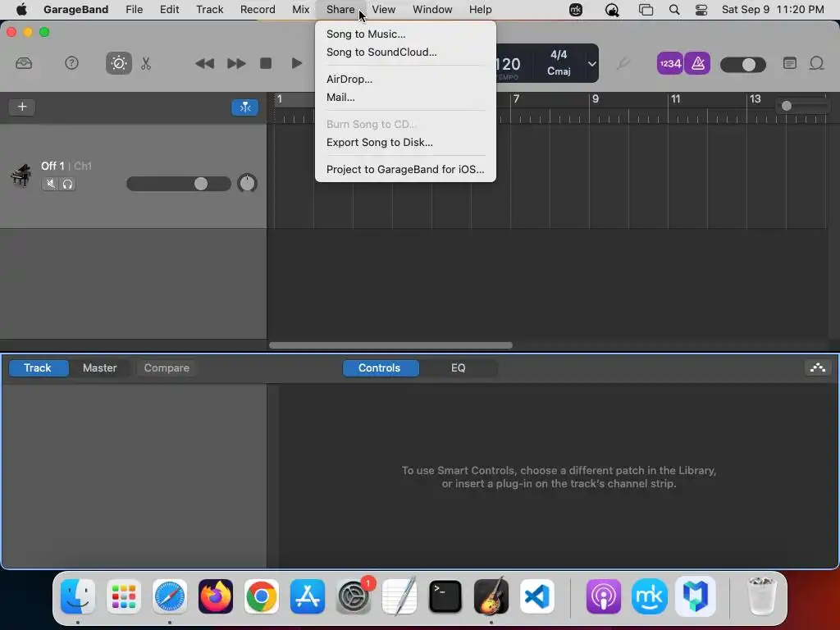Image resolution: width=840 pixels, height=630 pixels.
Task: Adjust horizontal zoom slider in ruler
Action: [x=801, y=106]
